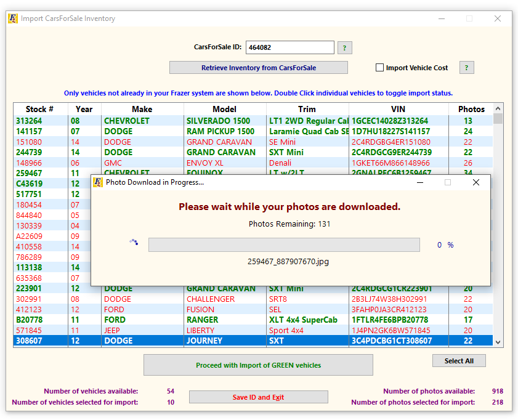Viewport: 518px width, 420px height.
Task: Click the CarsForSale ID input field
Action: (x=290, y=47)
